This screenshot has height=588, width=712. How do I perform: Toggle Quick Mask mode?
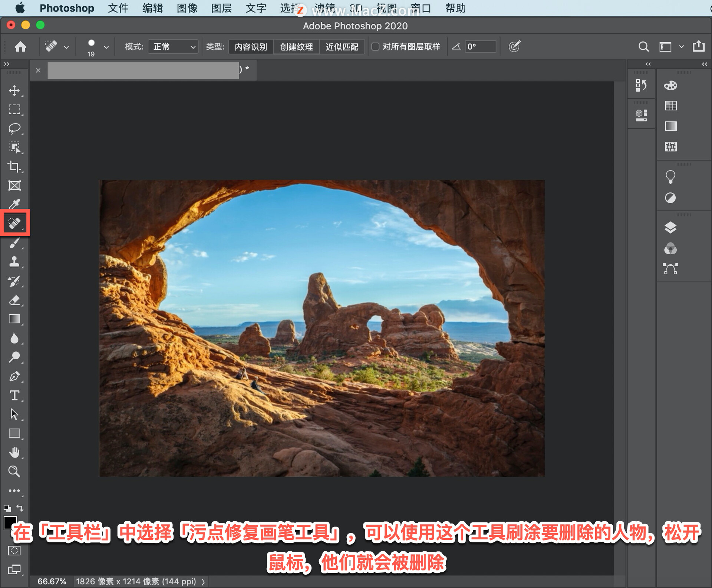pyautogui.click(x=14, y=551)
